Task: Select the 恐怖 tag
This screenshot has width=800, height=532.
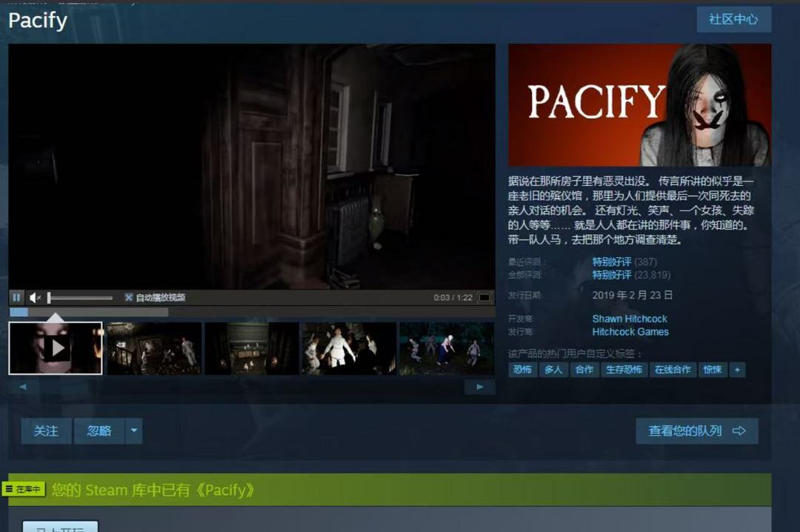Action: [522, 370]
